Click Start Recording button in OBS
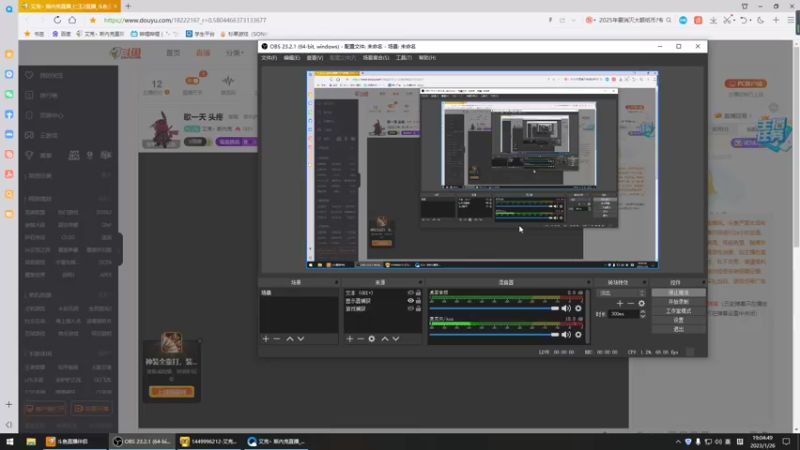This screenshot has width=800, height=450. coord(678,302)
